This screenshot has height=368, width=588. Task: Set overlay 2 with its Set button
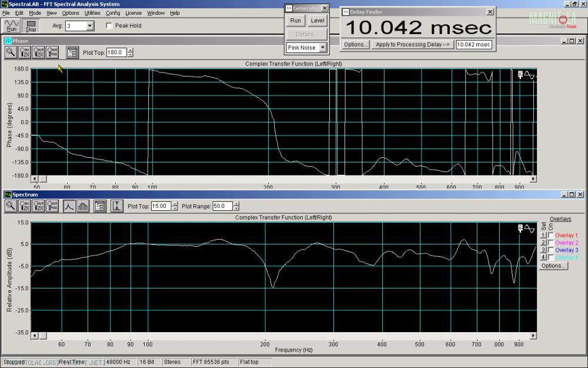coord(543,243)
